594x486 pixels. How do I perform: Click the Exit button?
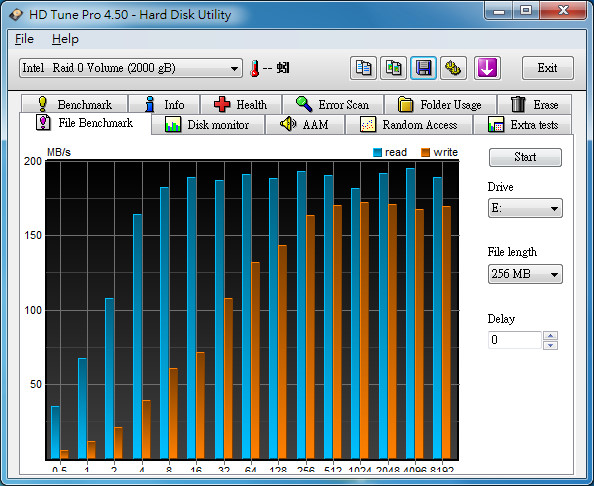pyautogui.click(x=547, y=68)
